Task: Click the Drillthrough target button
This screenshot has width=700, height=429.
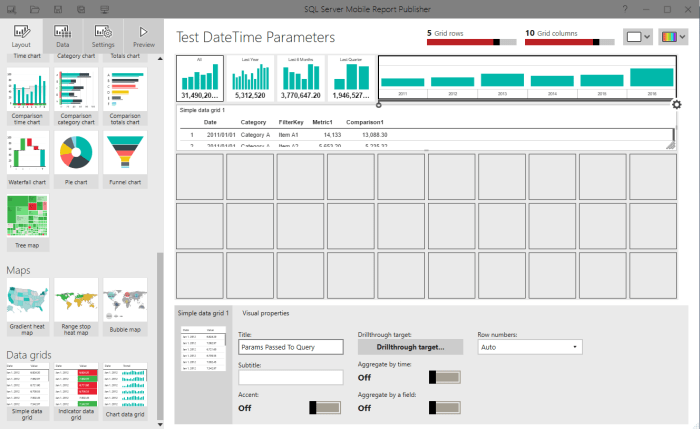Action: pos(410,347)
